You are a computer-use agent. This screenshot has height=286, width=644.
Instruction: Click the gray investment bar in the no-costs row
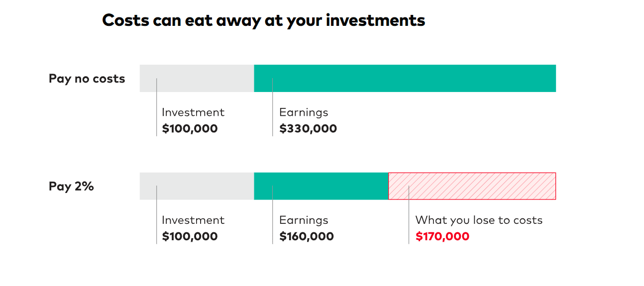pyautogui.click(x=197, y=78)
